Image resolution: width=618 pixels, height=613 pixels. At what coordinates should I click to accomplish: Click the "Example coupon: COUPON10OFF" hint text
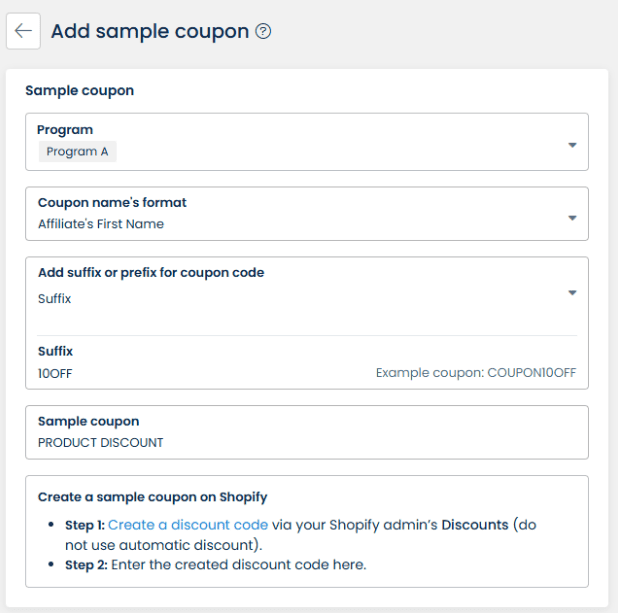[476, 373]
